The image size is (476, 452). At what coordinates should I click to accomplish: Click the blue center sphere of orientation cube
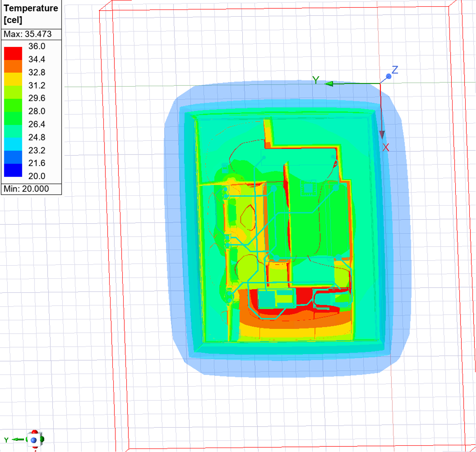34,440
